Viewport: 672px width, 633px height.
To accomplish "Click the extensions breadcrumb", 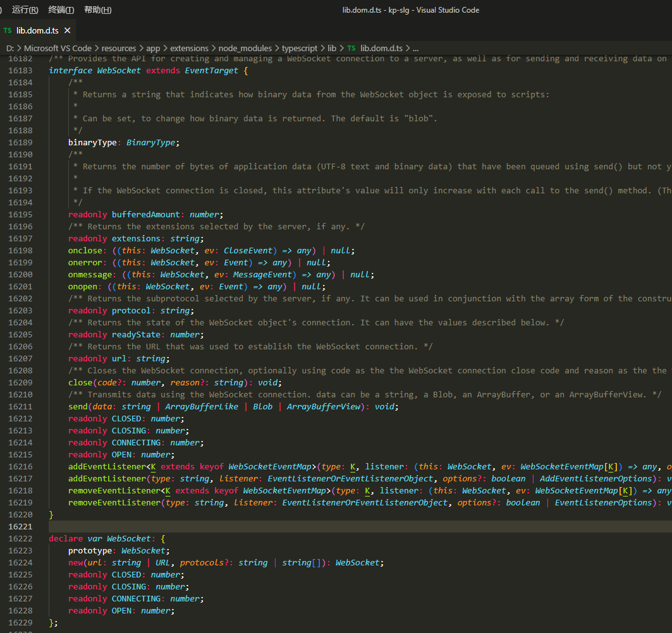I will [189, 48].
